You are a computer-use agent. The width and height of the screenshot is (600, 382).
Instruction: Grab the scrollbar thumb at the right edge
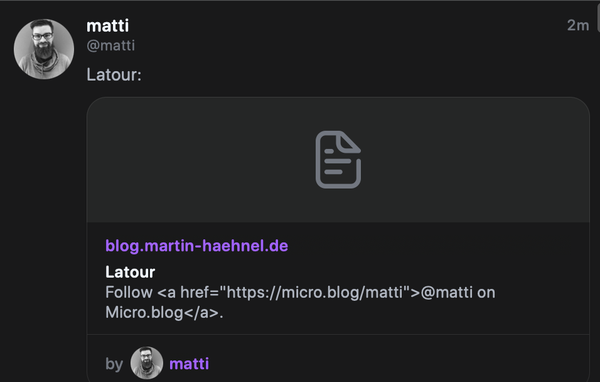pyautogui.click(x=598, y=18)
